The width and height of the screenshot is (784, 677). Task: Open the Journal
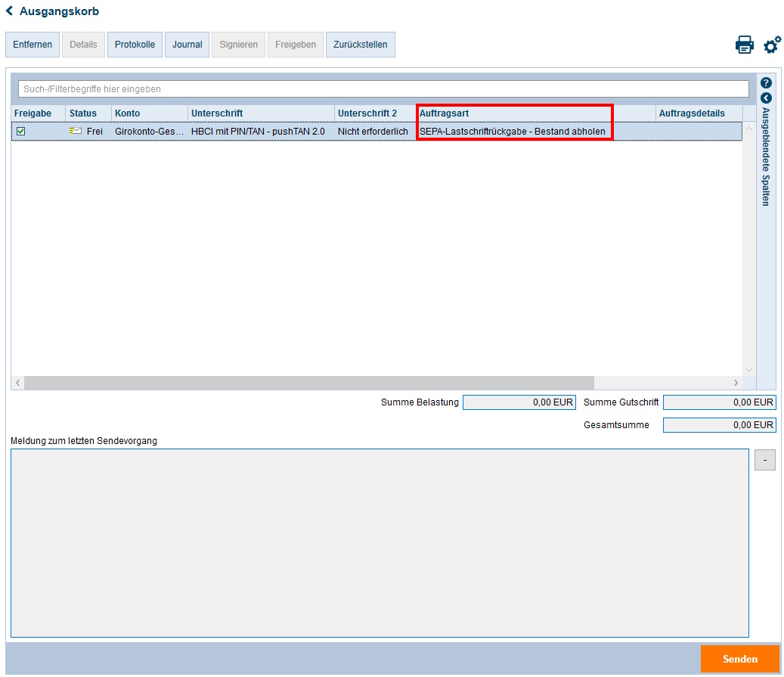187,45
